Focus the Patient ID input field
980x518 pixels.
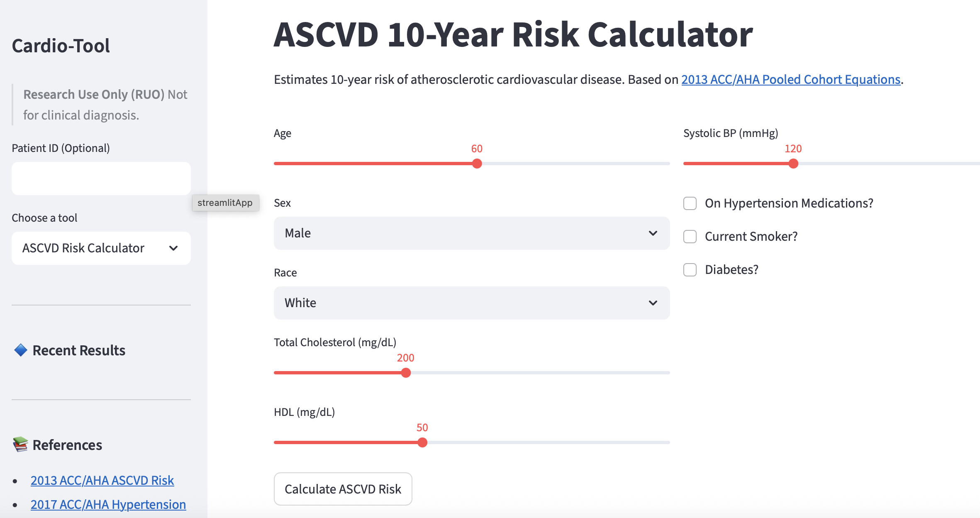[x=101, y=178]
